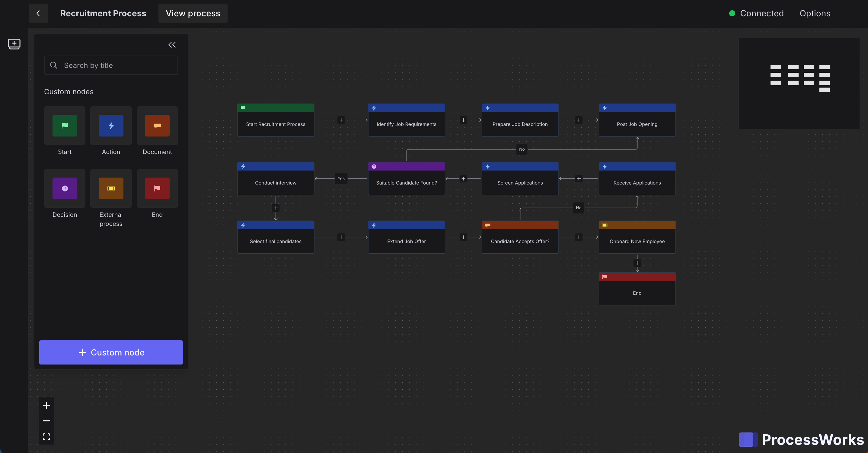Open the add panel icon in left sidebar
Image resolution: width=868 pixels, height=453 pixels.
[x=14, y=44]
